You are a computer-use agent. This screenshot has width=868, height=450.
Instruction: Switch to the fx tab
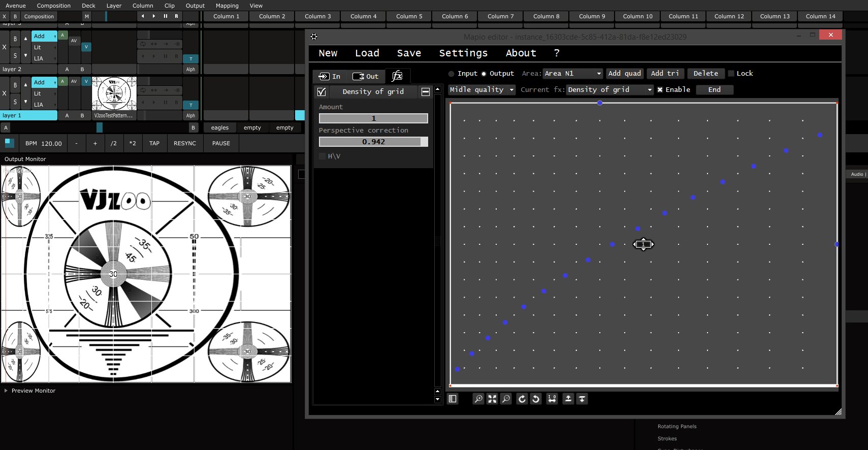397,76
